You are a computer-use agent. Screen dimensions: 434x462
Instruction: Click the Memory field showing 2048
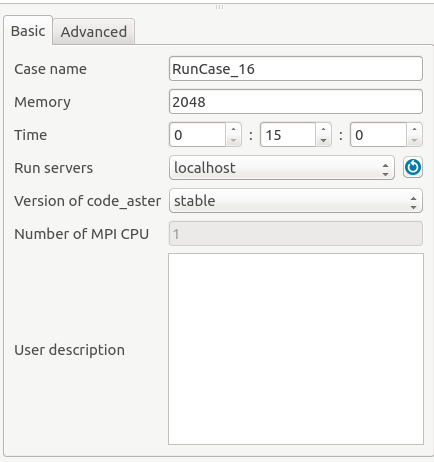[x=296, y=102]
